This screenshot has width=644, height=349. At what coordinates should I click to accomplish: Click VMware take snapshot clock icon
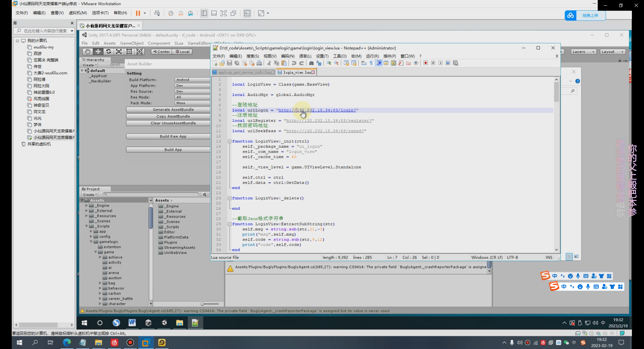click(x=171, y=13)
